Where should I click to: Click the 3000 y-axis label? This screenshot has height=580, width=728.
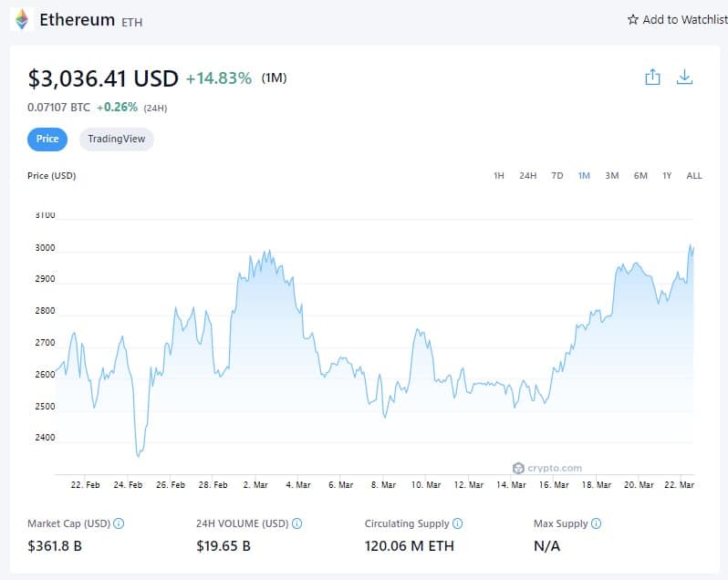[x=45, y=248]
